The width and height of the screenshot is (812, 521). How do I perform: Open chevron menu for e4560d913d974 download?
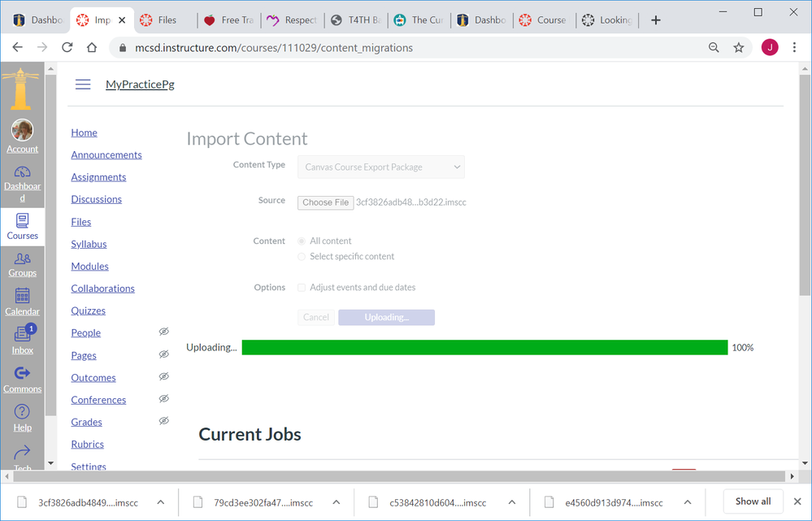[688, 502]
